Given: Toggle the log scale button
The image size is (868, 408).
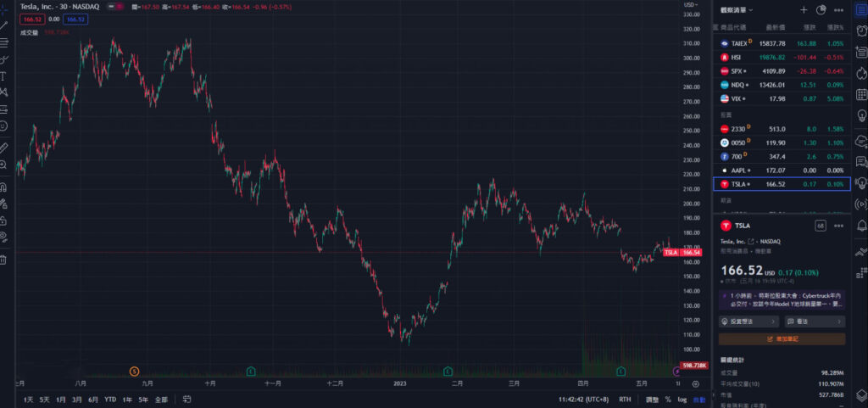Looking at the screenshot, I should tap(682, 400).
